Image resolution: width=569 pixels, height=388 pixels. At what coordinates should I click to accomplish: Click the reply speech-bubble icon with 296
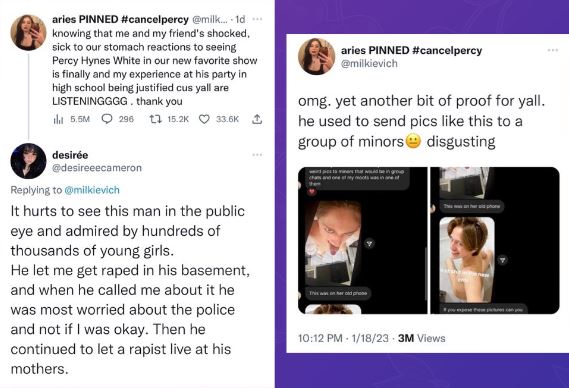pyautogui.click(x=107, y=119)
